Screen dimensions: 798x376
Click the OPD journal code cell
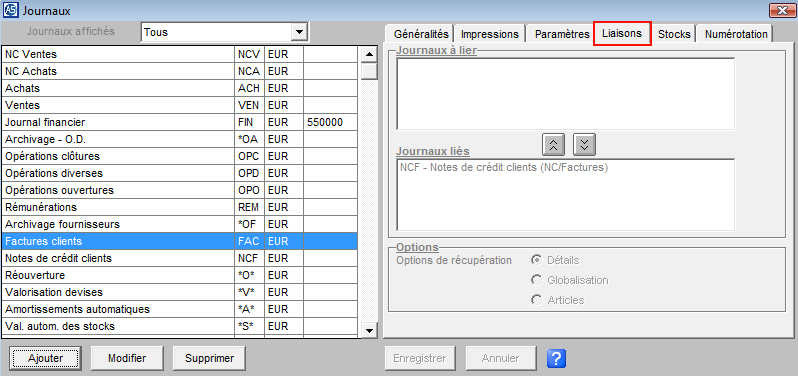coord(249,173)
